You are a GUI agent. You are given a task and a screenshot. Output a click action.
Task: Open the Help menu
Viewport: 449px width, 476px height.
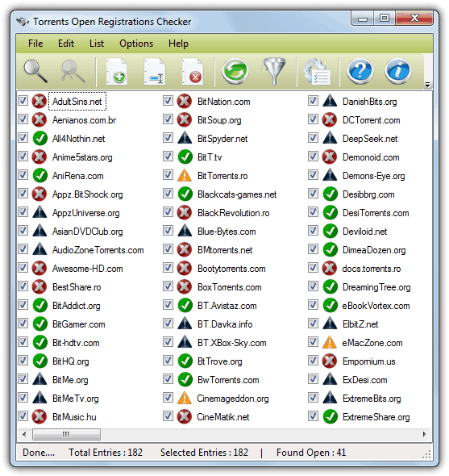[x=178, y=44]
